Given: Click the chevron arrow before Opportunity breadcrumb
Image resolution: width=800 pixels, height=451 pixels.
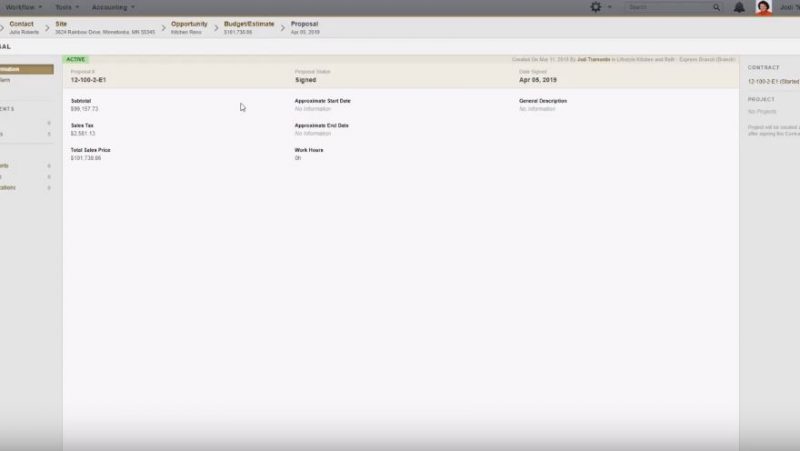Looking at the screenshot, I should coord(163,27).
